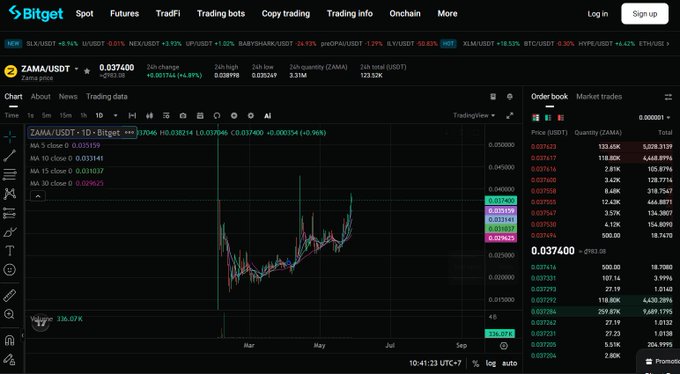Screen dimensions: 680x374
Task: Collapse the indicator legend chevron
Action: pos(38,197)
